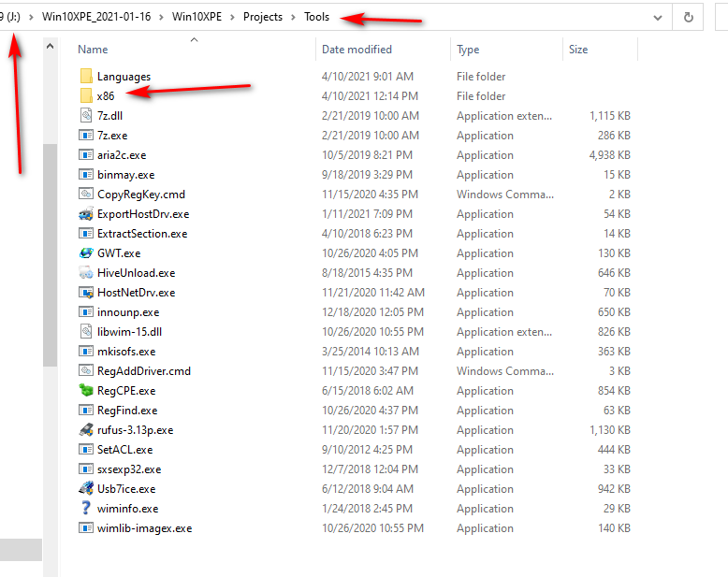The height and width of the screenshot is (577, 728).
Task: Select the file name HiveUnload.exe
Action: coord(137,273)
